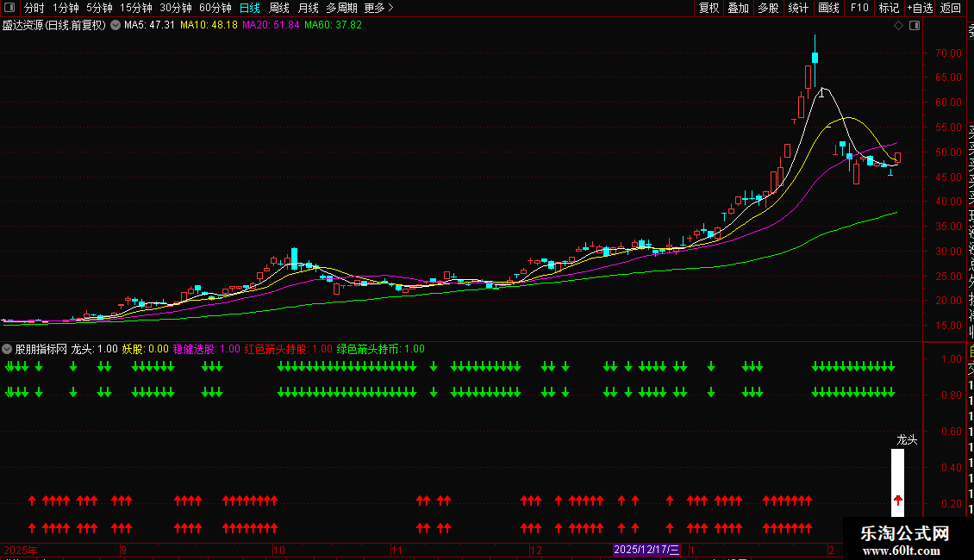Click the 返回 back button

pyautogui.click(x=951, y=8)
